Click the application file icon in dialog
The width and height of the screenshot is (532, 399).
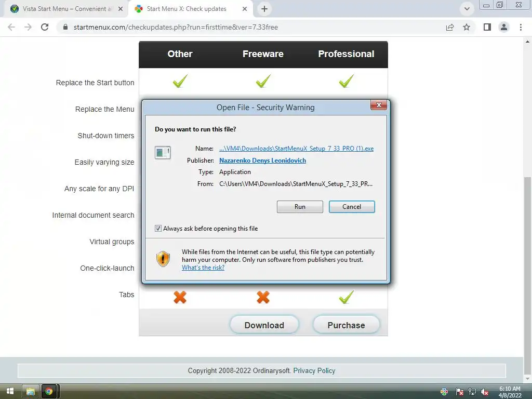(x=163, y=153)
